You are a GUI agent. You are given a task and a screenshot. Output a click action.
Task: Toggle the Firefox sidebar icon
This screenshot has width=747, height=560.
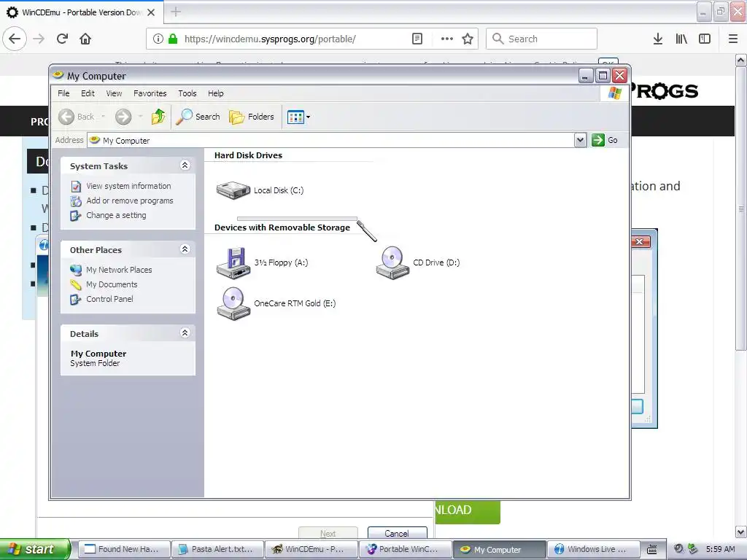tap(705, 39)
